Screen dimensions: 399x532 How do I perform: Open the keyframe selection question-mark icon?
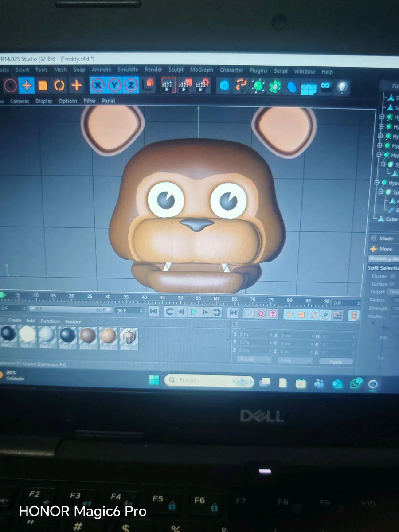tap(273, 314)
